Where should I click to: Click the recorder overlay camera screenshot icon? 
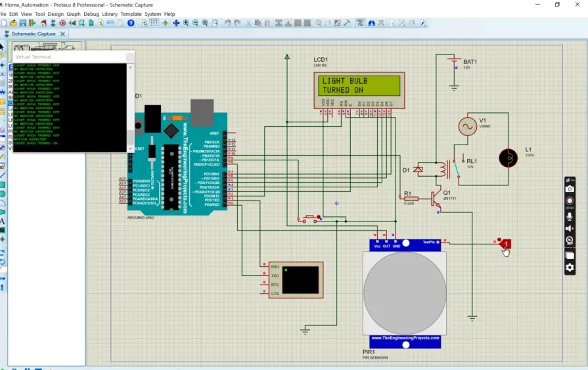[x=570, y=189]
